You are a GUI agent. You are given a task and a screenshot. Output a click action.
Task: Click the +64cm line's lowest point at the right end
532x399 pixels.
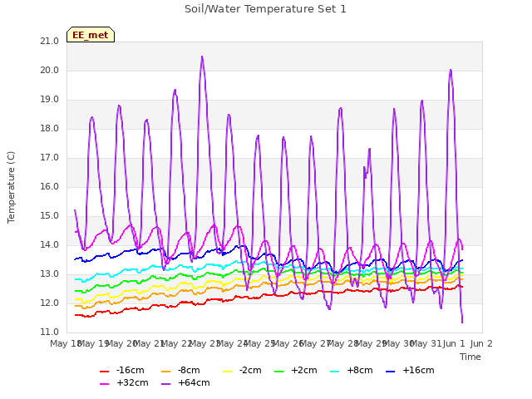[x=462, y=322]
